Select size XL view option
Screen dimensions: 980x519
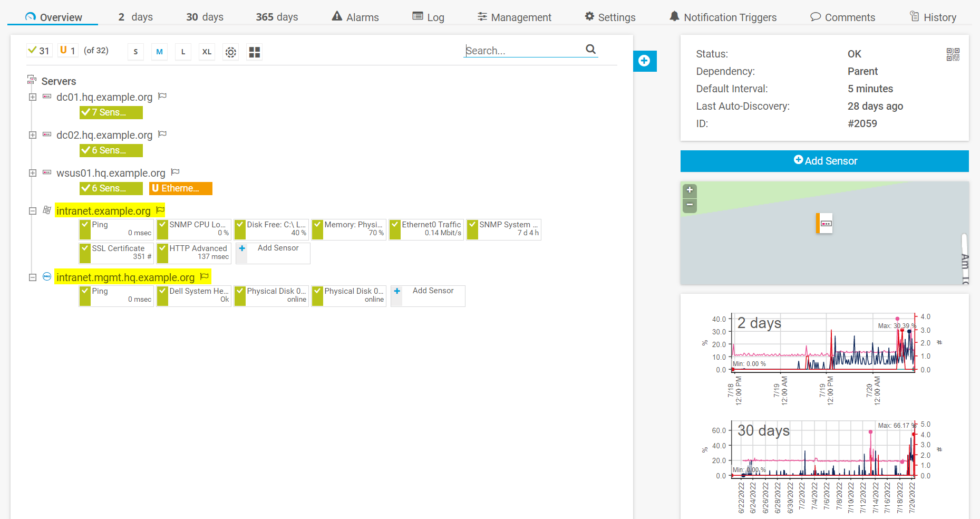[x=207, y=52]
